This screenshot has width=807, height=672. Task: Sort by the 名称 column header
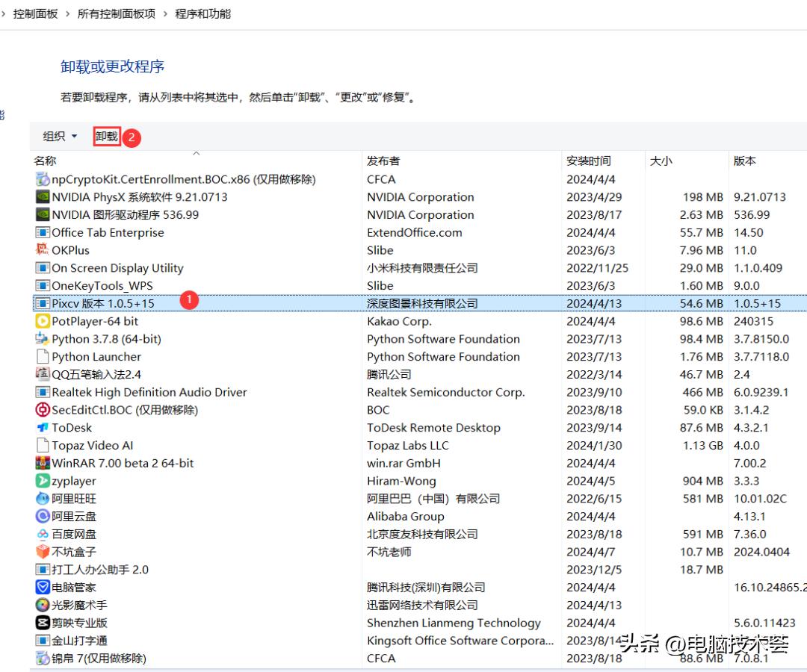(46, 161)
